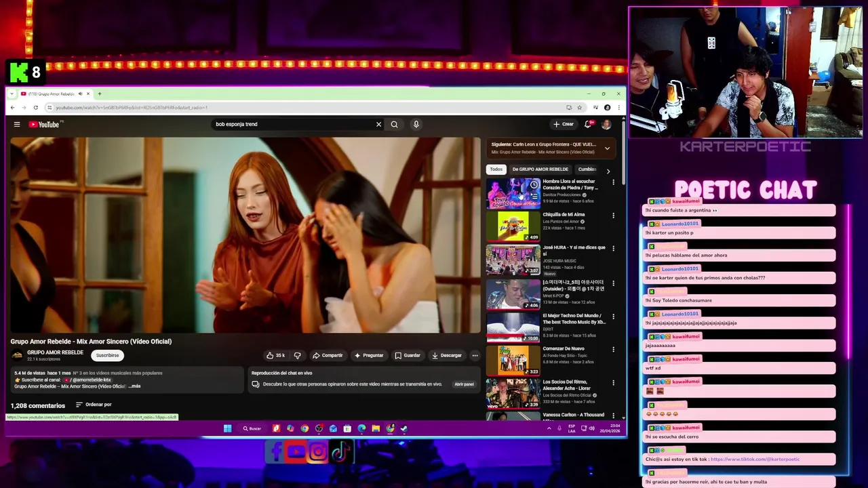
Task: Reload the page in Chrome
Action: 35,107
